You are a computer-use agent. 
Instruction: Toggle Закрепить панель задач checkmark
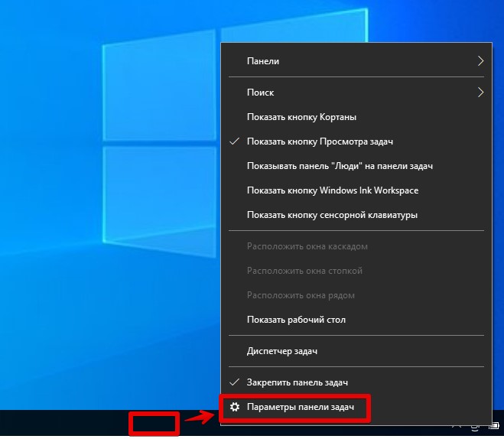point(356,382)
